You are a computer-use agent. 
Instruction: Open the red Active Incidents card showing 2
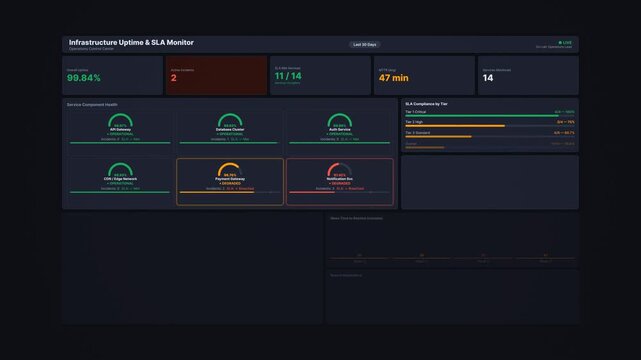[x=216, y=76]
